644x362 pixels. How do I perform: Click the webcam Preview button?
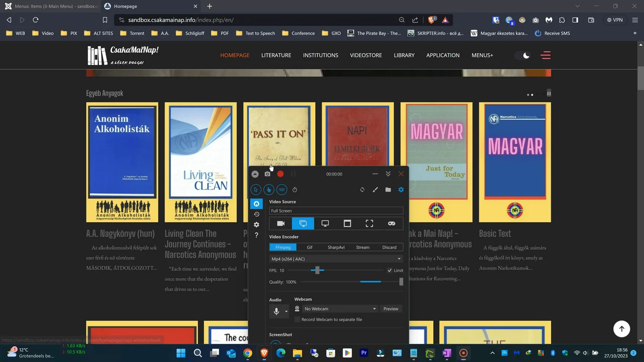[x=390, y=309]
